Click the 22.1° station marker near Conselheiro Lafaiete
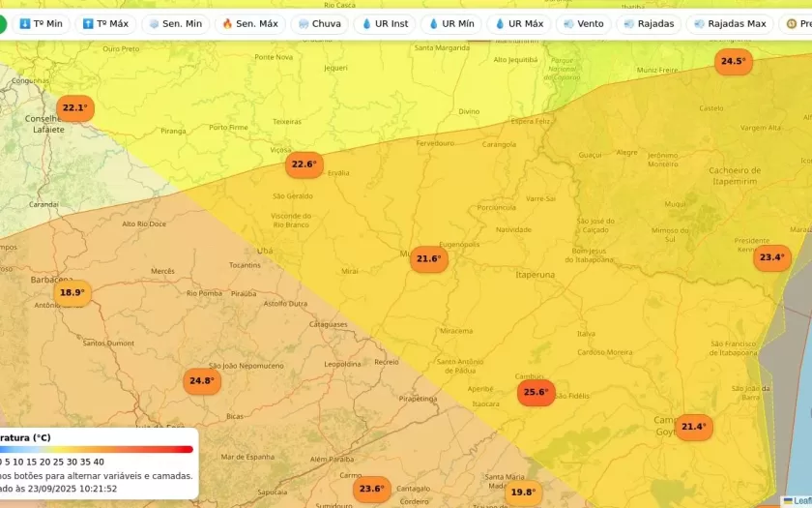This screenshot has height=508, width=812. (x=75, y=108)
